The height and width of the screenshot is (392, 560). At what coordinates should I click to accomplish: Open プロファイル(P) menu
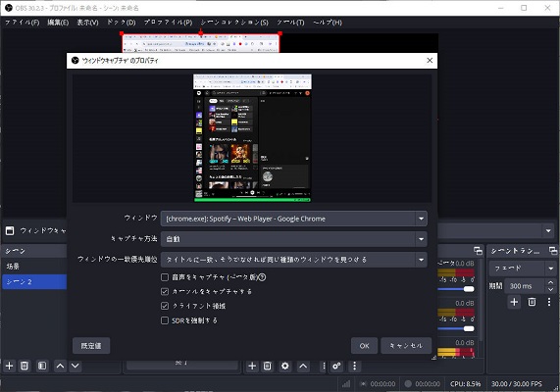[x=168, y=23]
